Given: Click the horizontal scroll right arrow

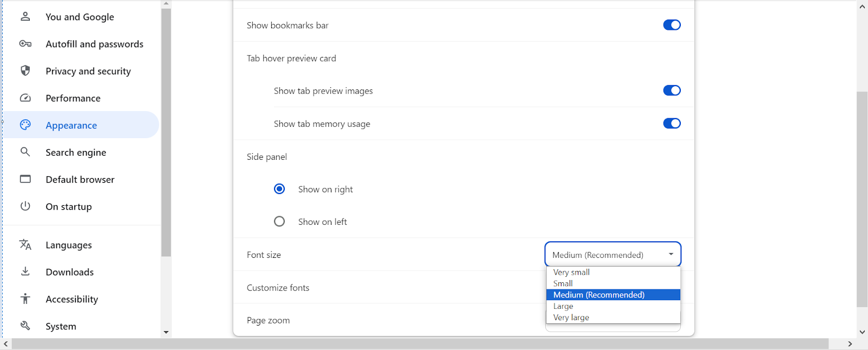Looking at the screenshot, I should [x=850, y=344].
